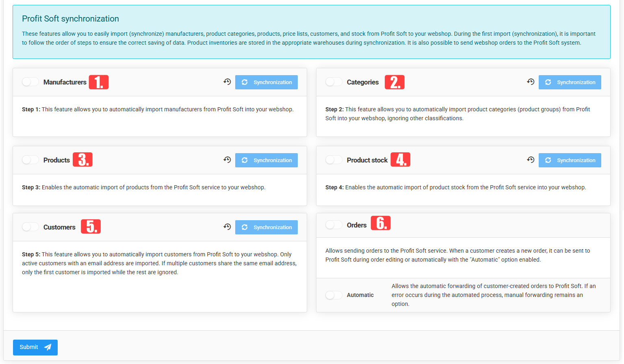This screenshot has width=624, height=364.
Task: Click paper plane icon on Submit
Action: [x=48, y=347]
